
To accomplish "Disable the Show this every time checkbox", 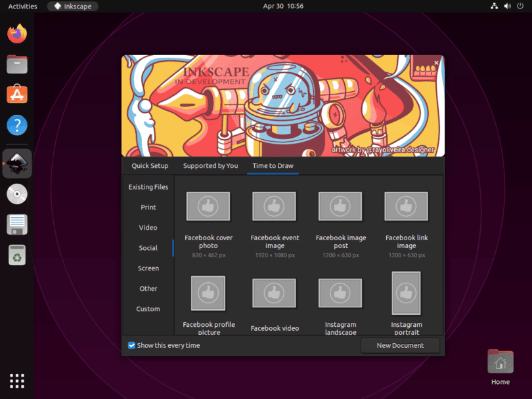I will 131,345.
